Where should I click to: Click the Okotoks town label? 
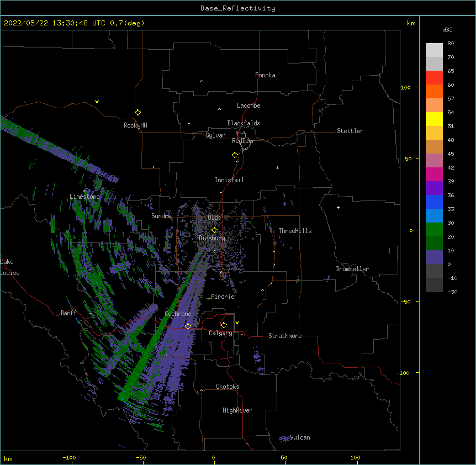(x=228, y=387)
